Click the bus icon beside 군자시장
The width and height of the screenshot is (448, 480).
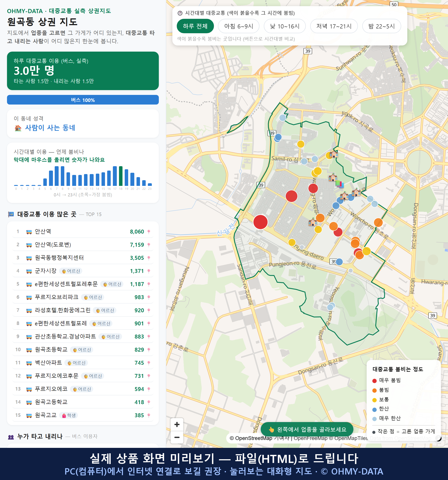(x=29, y=271)
